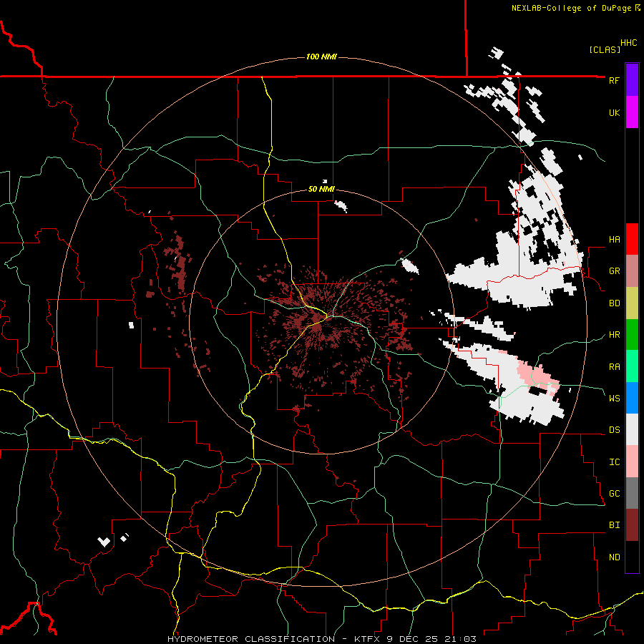Click the "KTFX" radar site identifier

(367, 639)
